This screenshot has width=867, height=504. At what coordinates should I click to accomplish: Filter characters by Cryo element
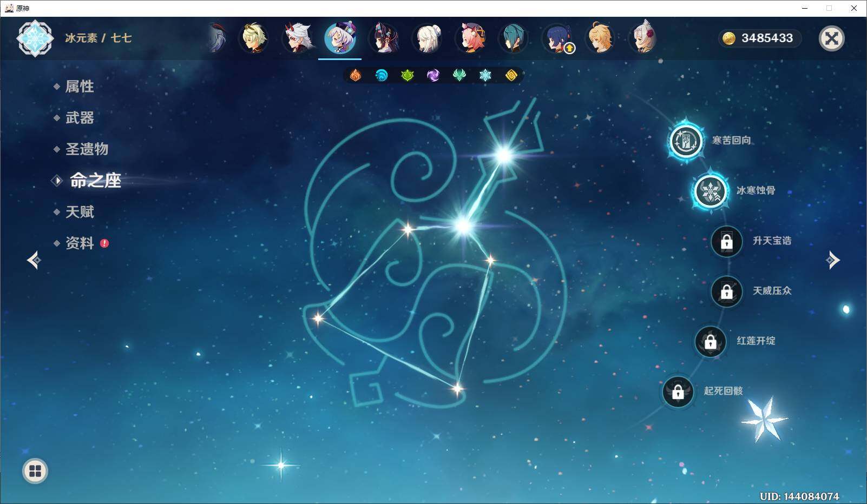[485, 75]
